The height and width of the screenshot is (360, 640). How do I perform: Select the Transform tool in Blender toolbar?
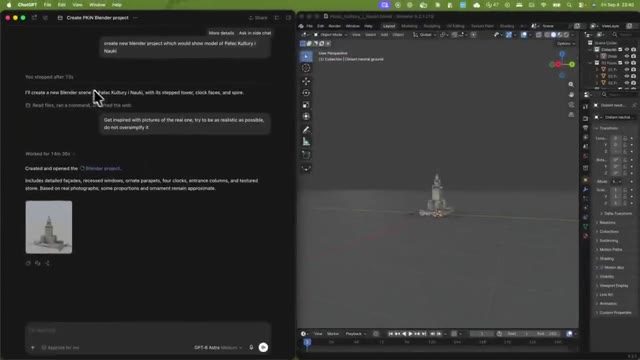pyautogui.click(x=306, y=117)
